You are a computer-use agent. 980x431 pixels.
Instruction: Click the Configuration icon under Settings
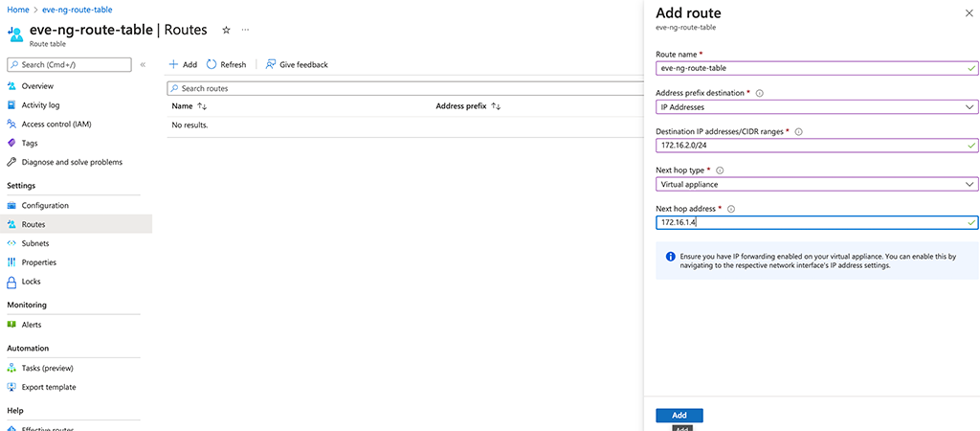click(11, 206)
